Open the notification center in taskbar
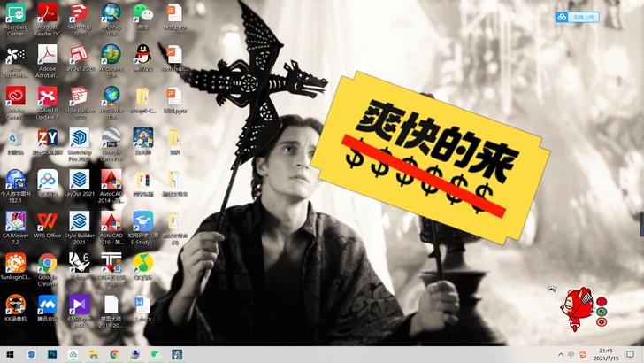The width and height of the screenshot is (644, 363). [x=630, y=354]
